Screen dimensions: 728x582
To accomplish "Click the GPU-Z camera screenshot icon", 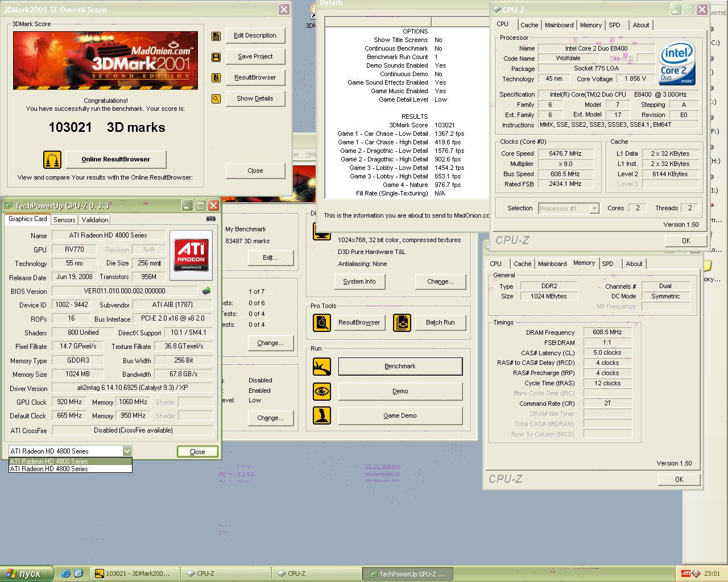I will 210,219.
